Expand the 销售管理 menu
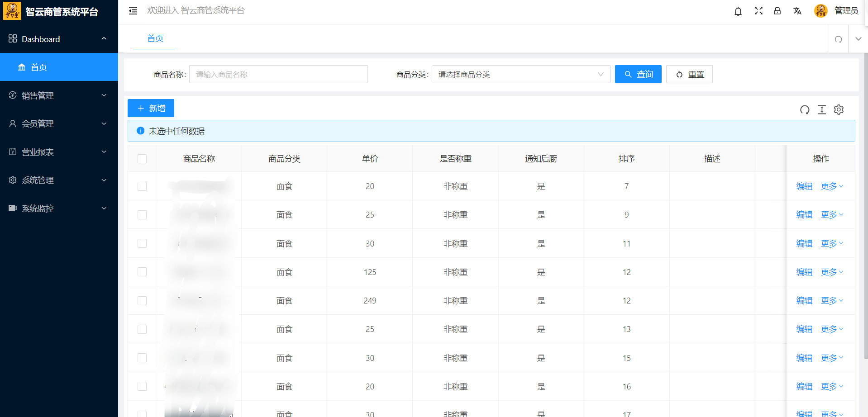 point(104,95)
